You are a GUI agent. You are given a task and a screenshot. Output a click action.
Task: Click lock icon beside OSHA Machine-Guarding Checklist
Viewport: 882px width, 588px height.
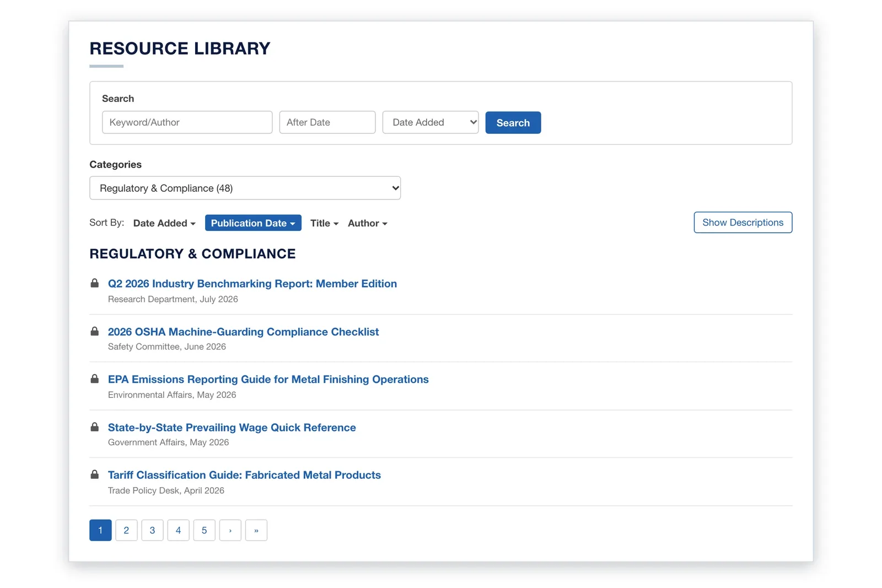click(x=95, y=331)
